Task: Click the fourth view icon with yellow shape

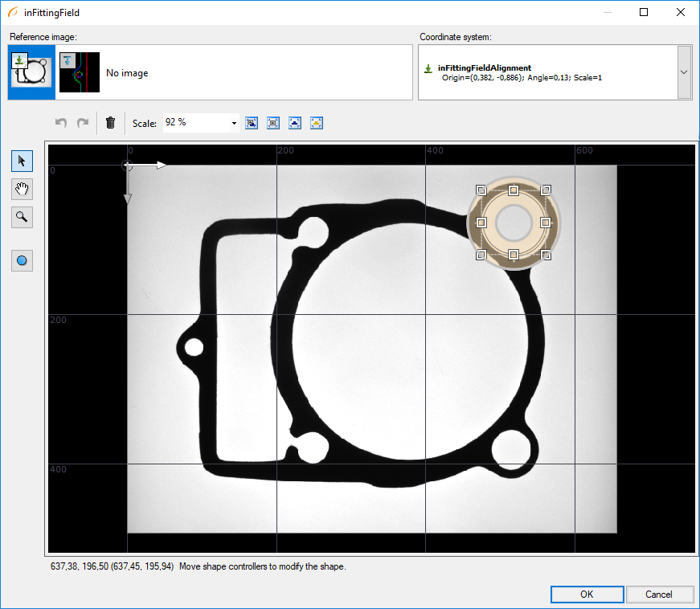Action: (x=317, y=123)
